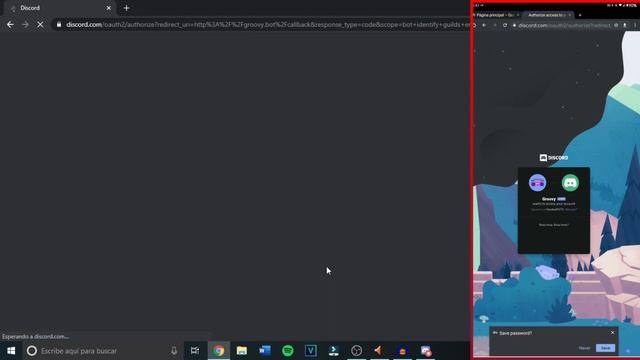Add a new tab in the right window

tap(580, 15)
